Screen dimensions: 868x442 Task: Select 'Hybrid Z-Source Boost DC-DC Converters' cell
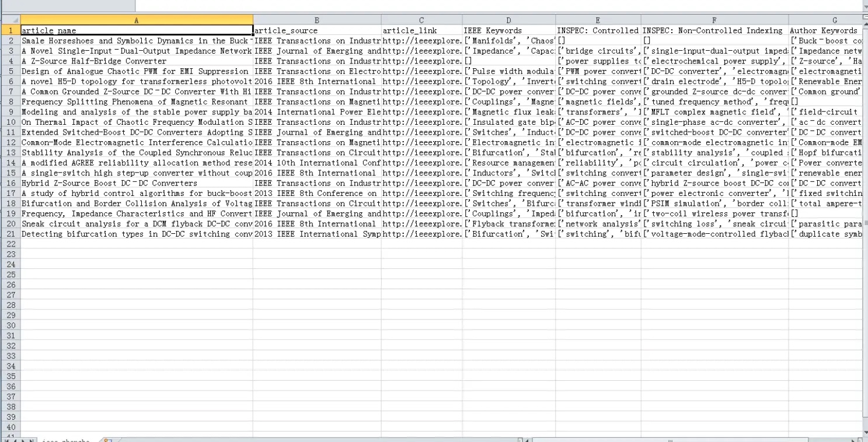137,183
